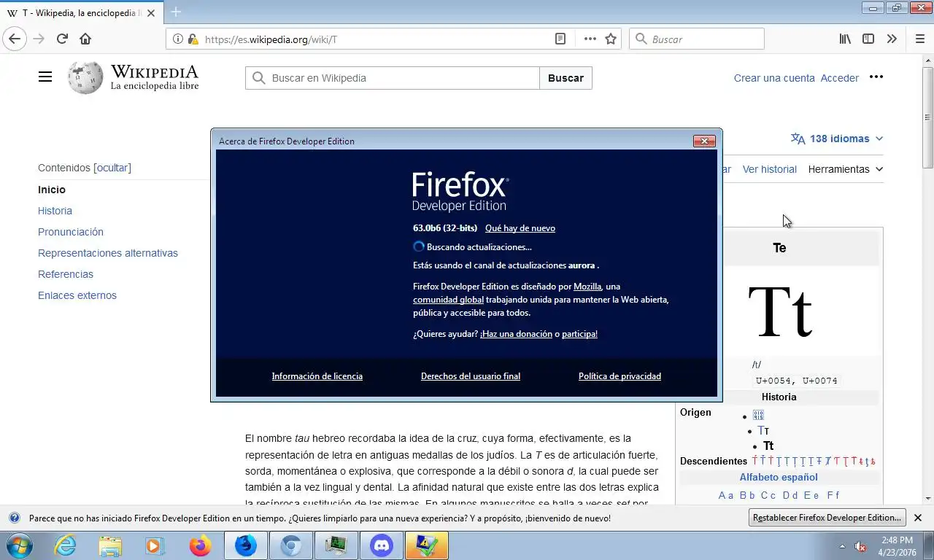Launch Internet Explorer from taskbar
The width and height of the screenshot is (934, 560).
pos(65,545)
